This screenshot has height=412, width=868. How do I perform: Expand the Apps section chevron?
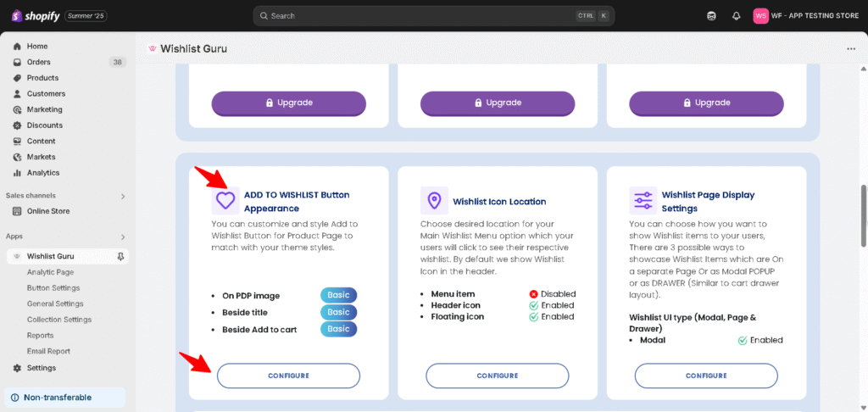tap(123, 237)
